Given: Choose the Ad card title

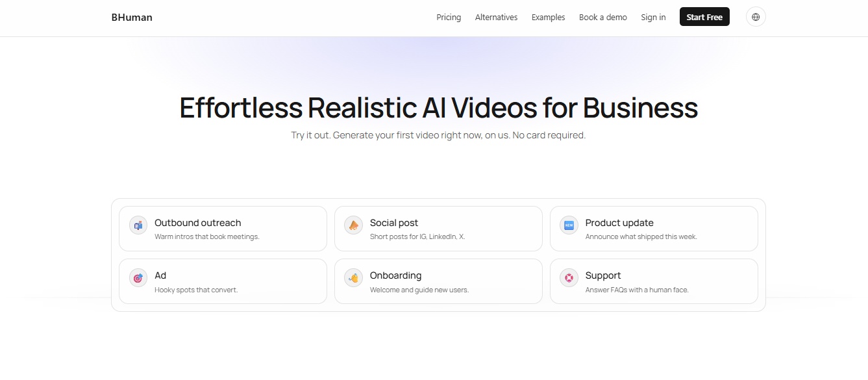Looking at the screenshot, I should pos(160,275).
